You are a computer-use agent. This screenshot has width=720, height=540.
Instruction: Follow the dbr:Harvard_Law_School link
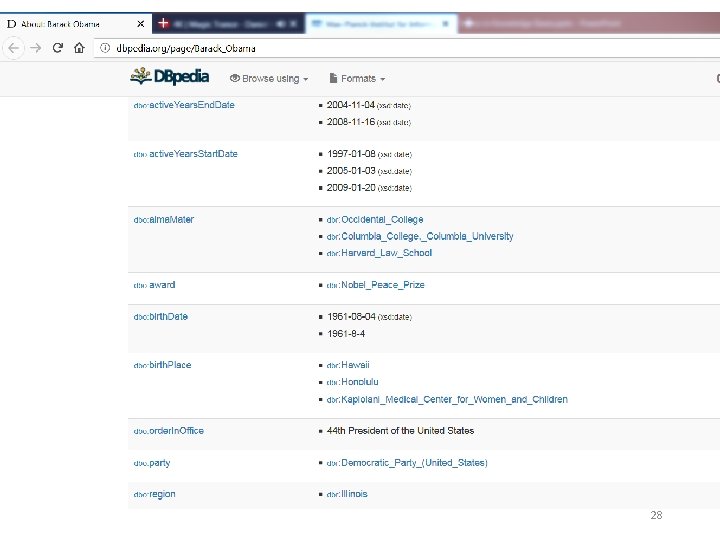point(379,253)
